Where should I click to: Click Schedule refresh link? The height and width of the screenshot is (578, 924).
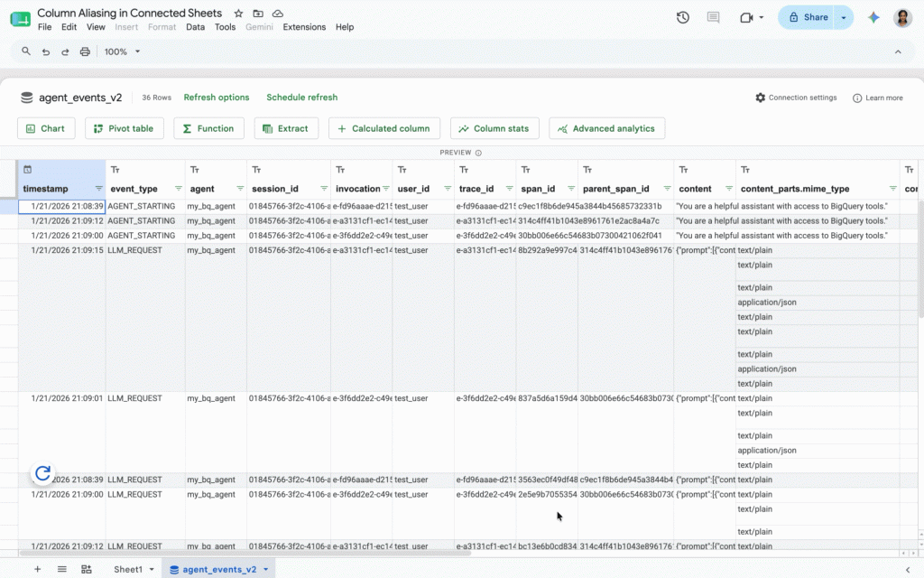tap(301, 98)
